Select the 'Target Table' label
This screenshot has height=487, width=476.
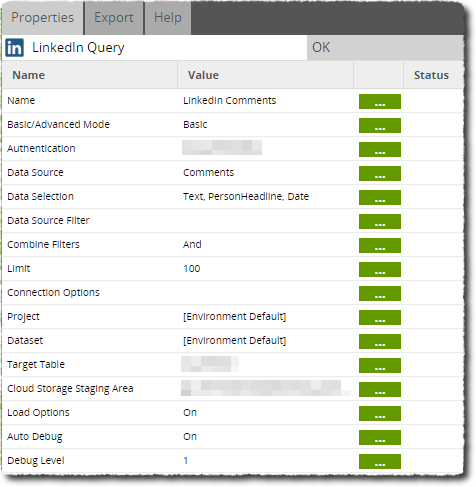coord(36,364)
